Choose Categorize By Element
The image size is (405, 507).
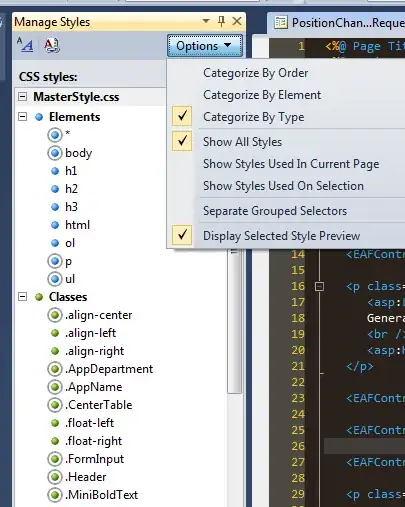tap(262, 95)
